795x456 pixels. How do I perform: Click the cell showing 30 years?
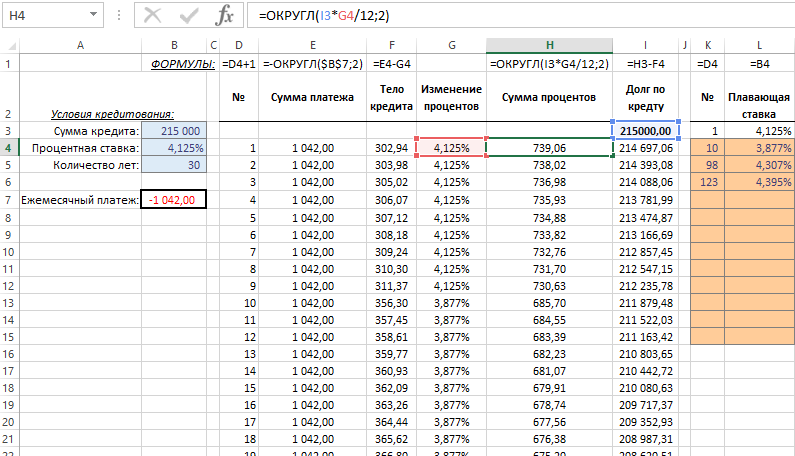[174, 165]
